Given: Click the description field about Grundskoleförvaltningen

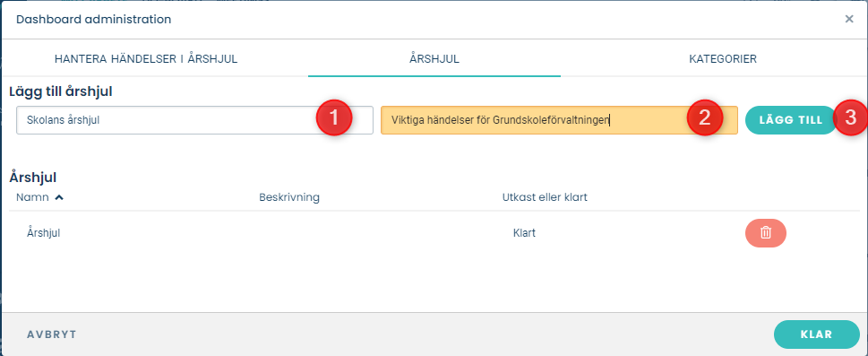Looking at the screenshot, I should pyautogui.click(x=559, y=120).
